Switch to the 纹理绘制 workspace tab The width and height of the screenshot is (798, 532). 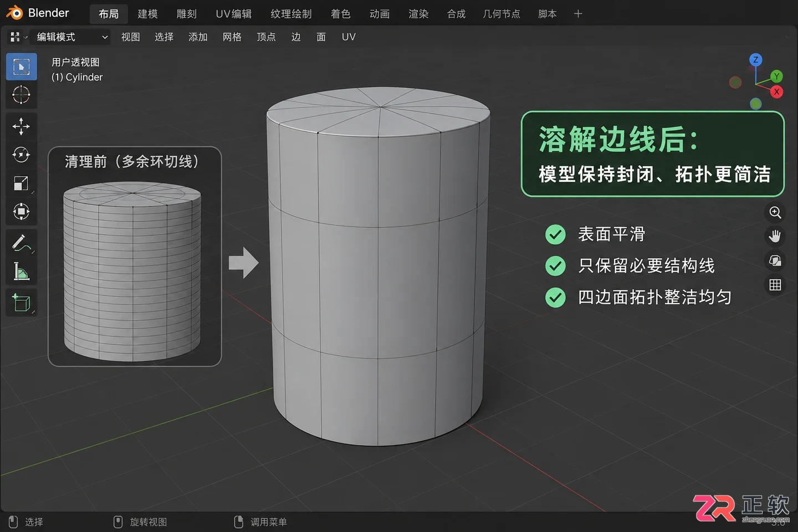[x=291, y=14]
